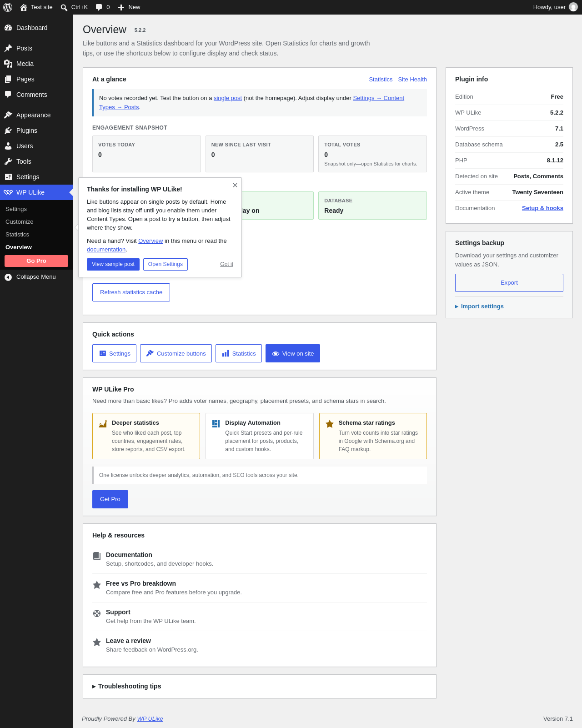The image size is (582, 728).
Task: Click the Leave a review star icon
Action: click(97, 642)
